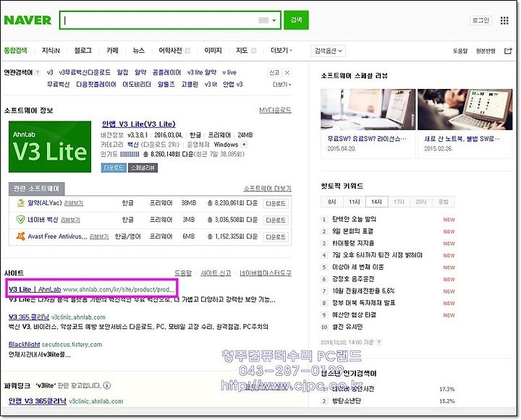This screenshot has height=420, width=521.
Task: Download ALYac via its 다운로드 button
Action: click(x=276, y=204)
